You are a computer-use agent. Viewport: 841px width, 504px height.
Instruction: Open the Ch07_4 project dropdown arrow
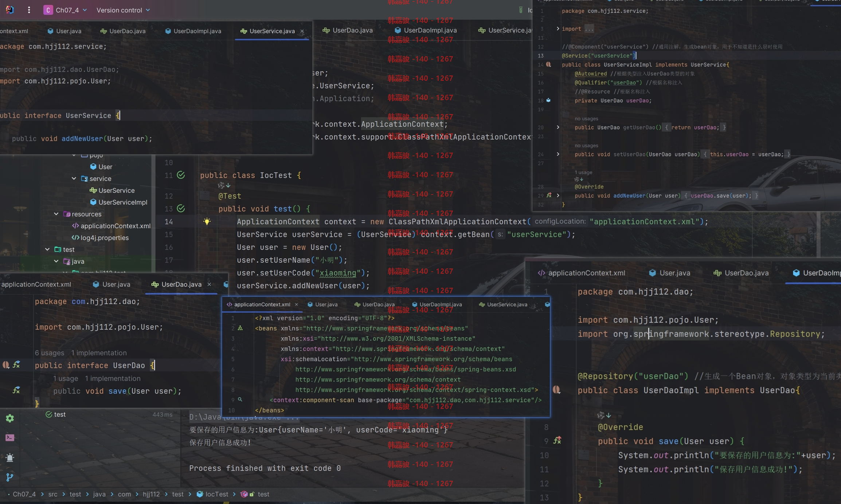click(85, 10)
